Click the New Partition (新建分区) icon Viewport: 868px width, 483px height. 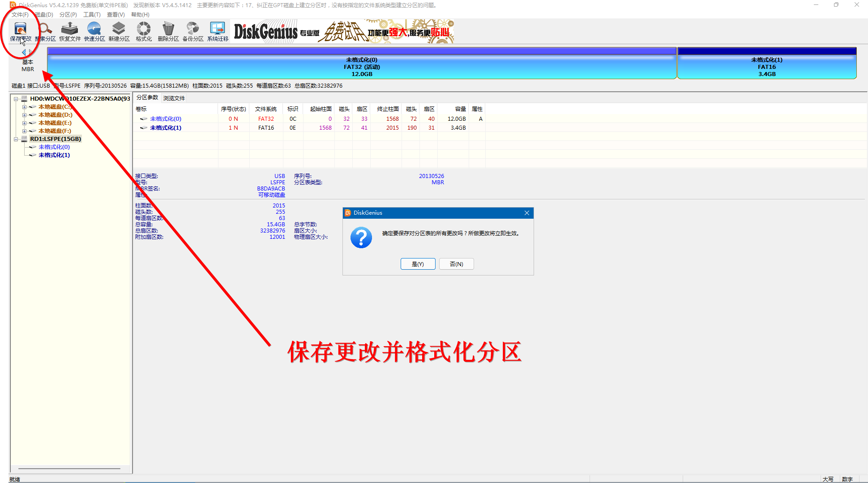pyautogui.click(x=119, y=32)
